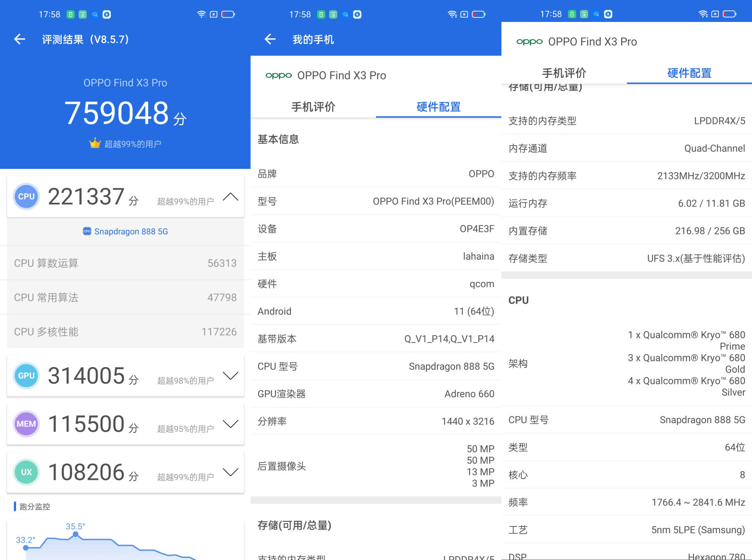
Task: Expand the GPU score details
Action: [231, 376]
